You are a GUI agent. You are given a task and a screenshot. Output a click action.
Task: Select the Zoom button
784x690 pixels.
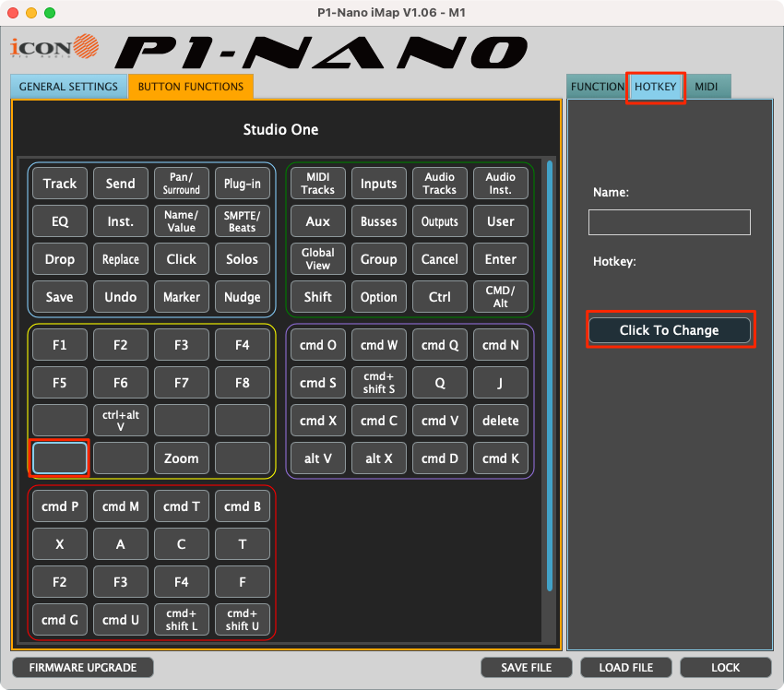tap(182, 458)
